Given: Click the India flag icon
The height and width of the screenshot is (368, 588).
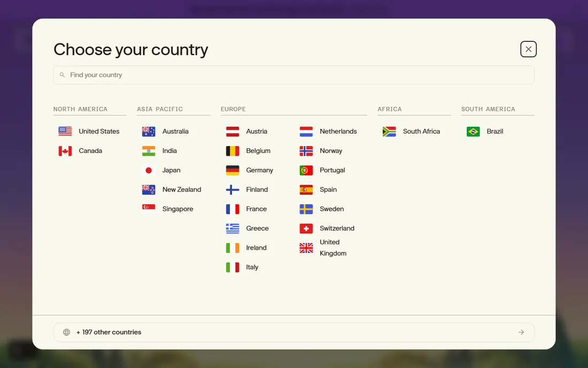Looking at the screenshot, I should [x=149, y=151].
